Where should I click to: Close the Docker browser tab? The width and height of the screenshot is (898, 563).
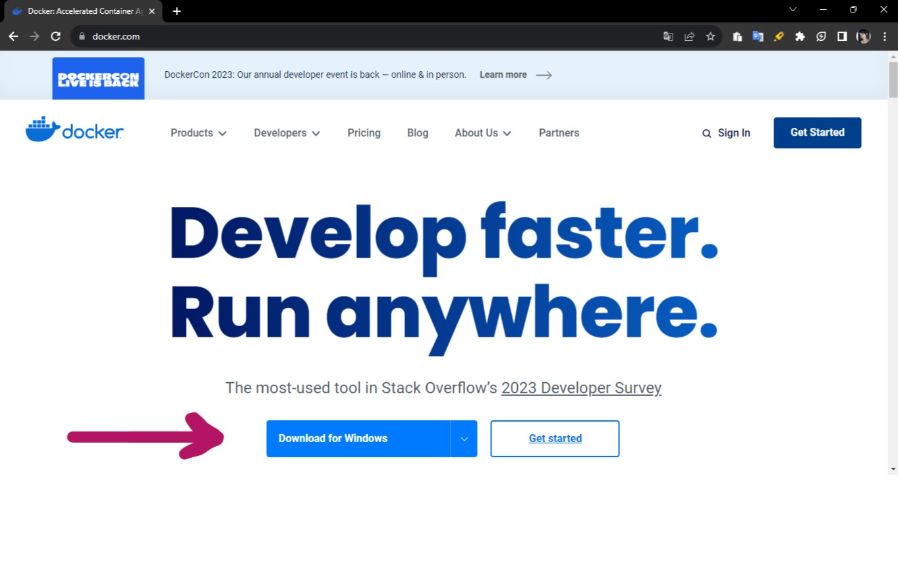point(152,11)
